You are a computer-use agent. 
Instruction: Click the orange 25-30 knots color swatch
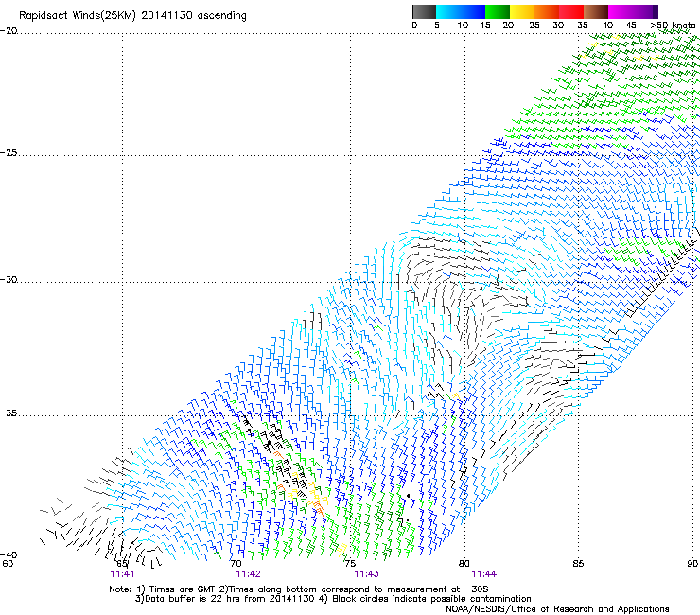[x=547, y=11]
